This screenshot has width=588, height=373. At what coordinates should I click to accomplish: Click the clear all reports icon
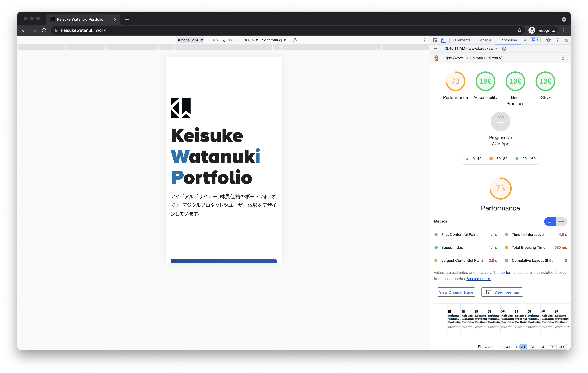coord(504,49)
